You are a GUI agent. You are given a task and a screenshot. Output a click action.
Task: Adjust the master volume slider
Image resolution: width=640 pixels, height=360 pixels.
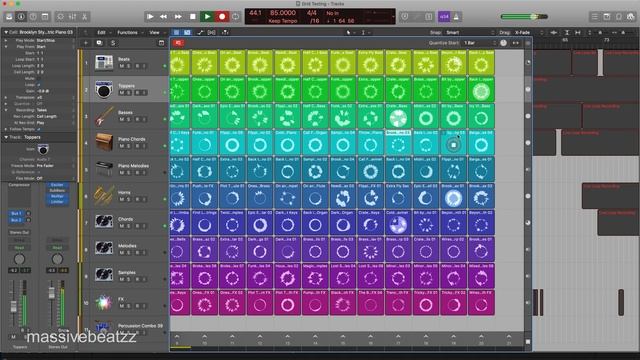(524, 17)
